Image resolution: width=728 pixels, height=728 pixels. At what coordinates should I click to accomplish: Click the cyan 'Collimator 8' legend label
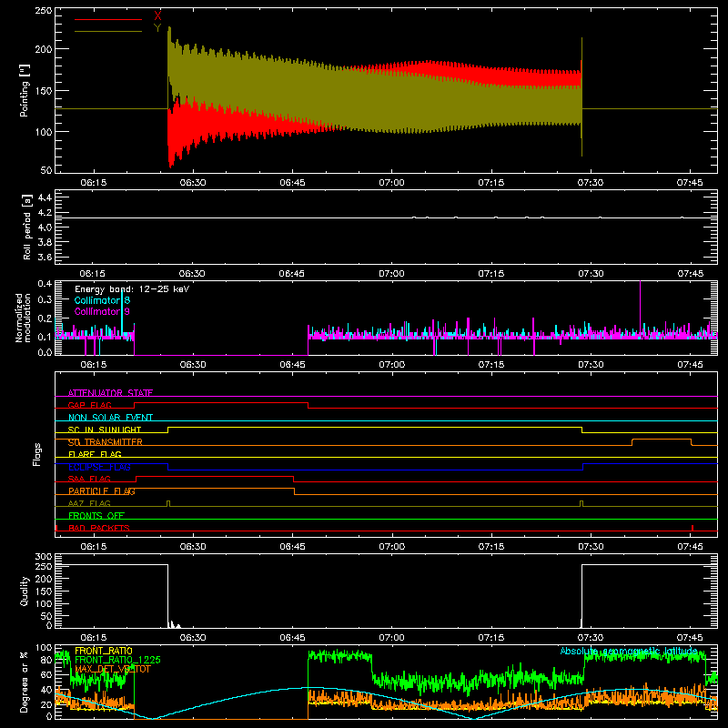pyautogui.click(x=102, y=300)
